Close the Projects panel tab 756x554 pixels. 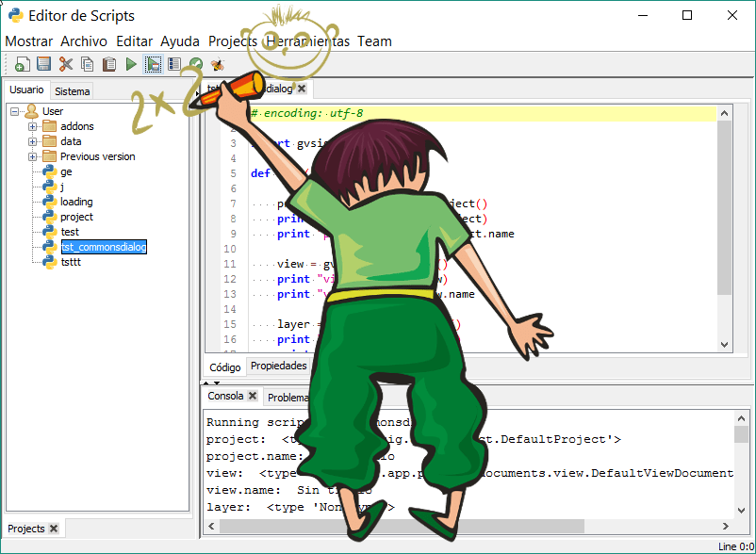click(x=54, y=529)
